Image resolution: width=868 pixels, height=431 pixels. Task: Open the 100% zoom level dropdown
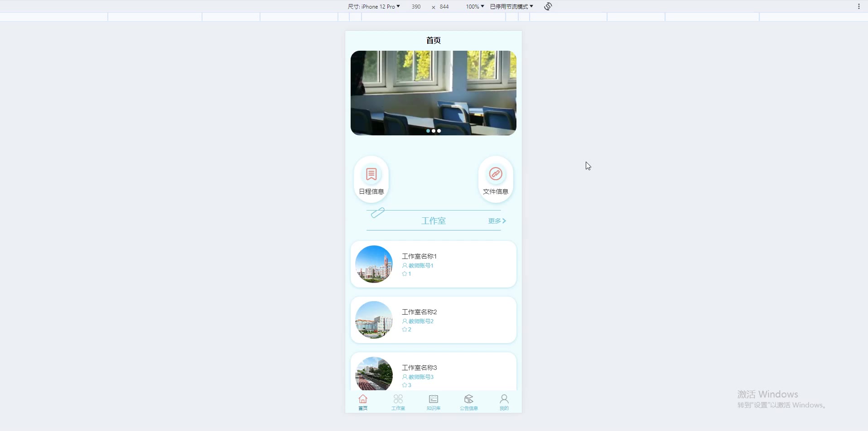point(475,6)
